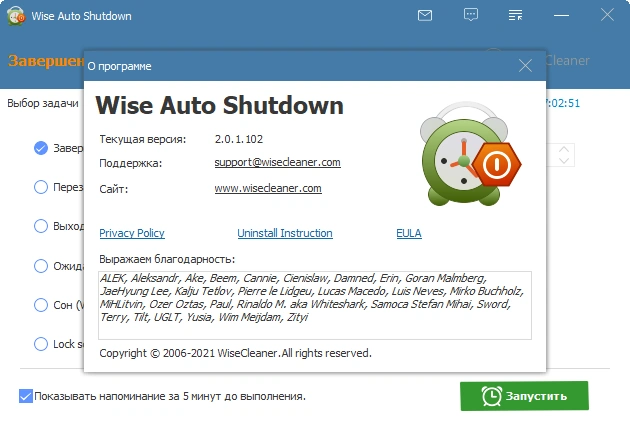Open the Privacy Policy link

132,233
